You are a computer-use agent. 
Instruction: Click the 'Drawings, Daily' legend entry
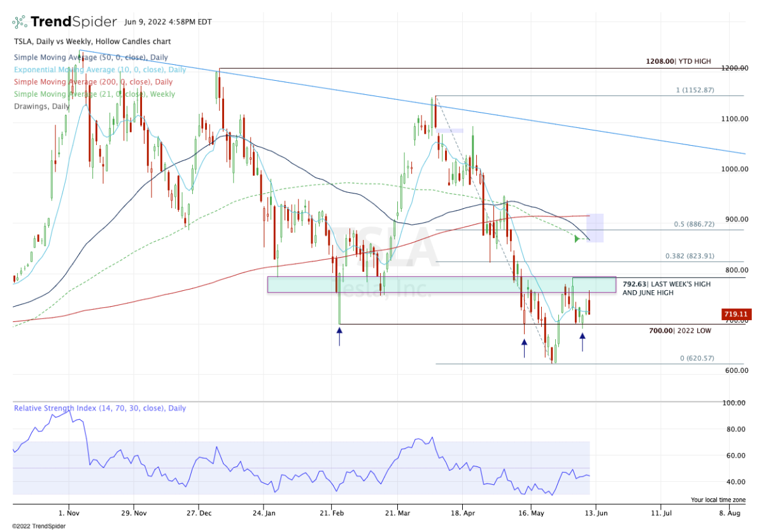(41, 106)
